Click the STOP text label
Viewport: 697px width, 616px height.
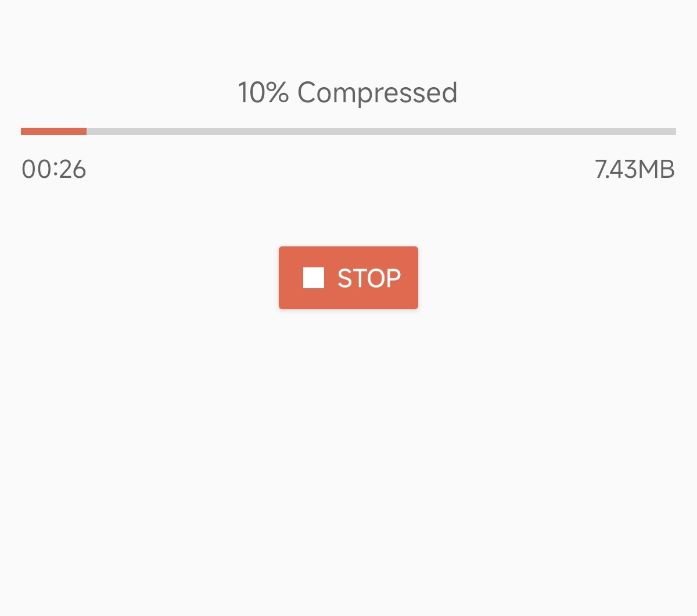click(x=369, y=278)
